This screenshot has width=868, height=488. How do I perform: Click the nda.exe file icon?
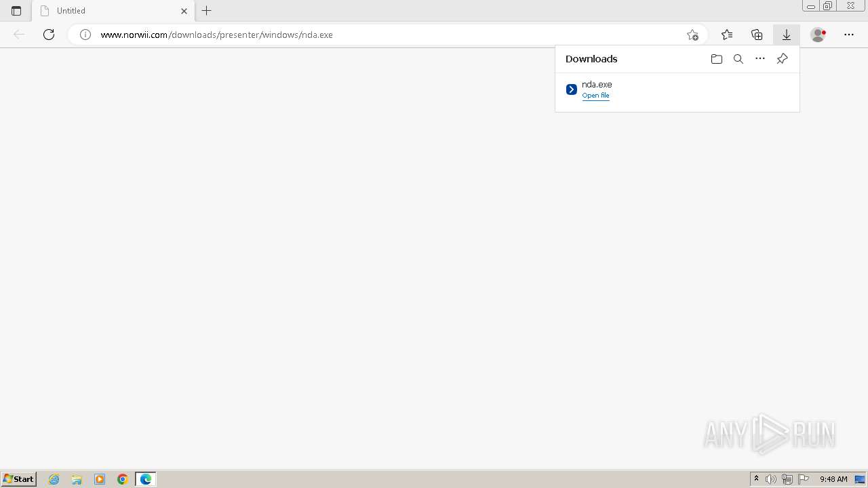tap(572, 89)
